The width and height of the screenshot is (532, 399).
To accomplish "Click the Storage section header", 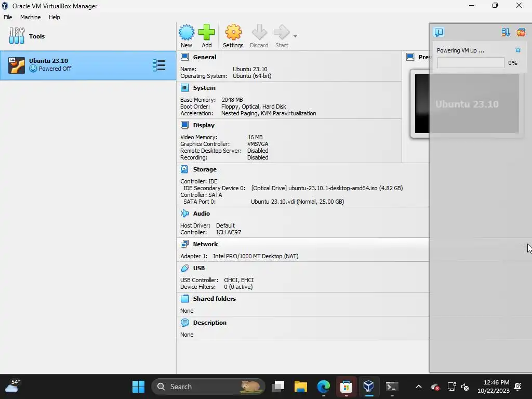I will click(x=205, y=169).
